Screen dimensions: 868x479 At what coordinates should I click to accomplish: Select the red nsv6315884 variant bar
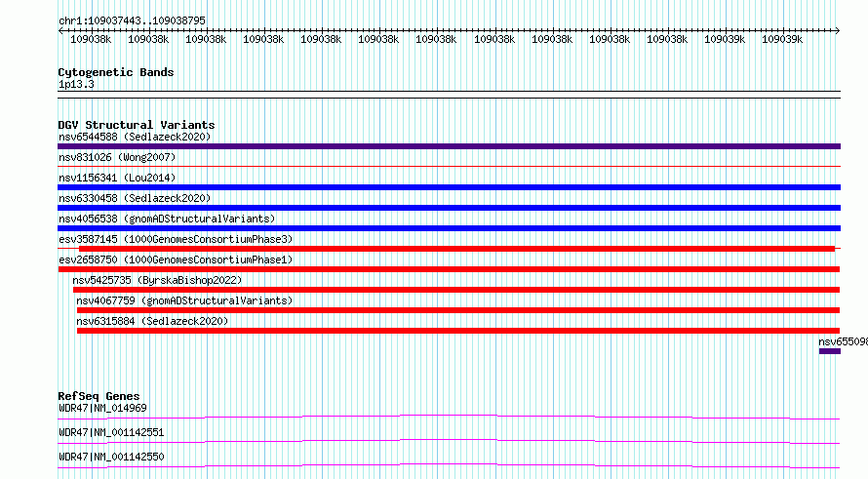[458, 331]
